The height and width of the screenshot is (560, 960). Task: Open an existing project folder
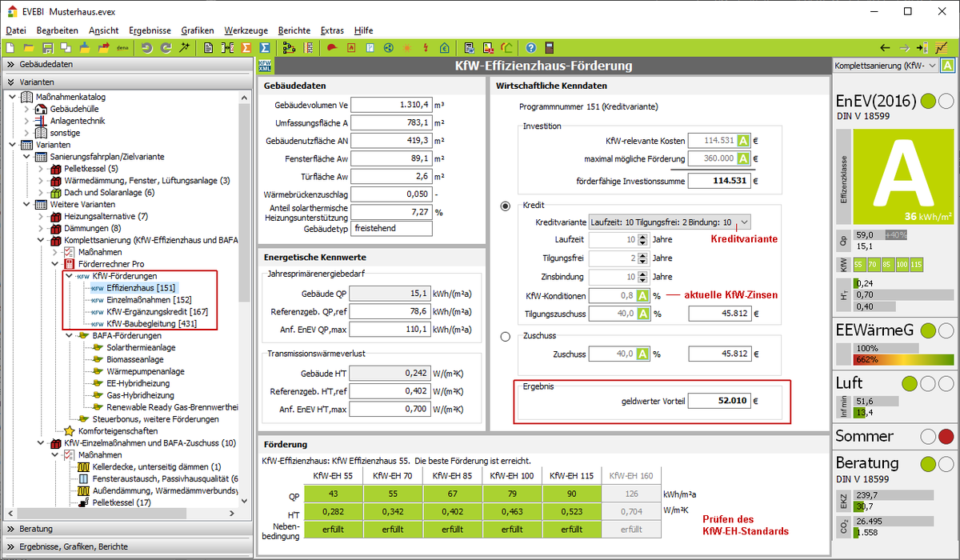click(x=30, y=48)
